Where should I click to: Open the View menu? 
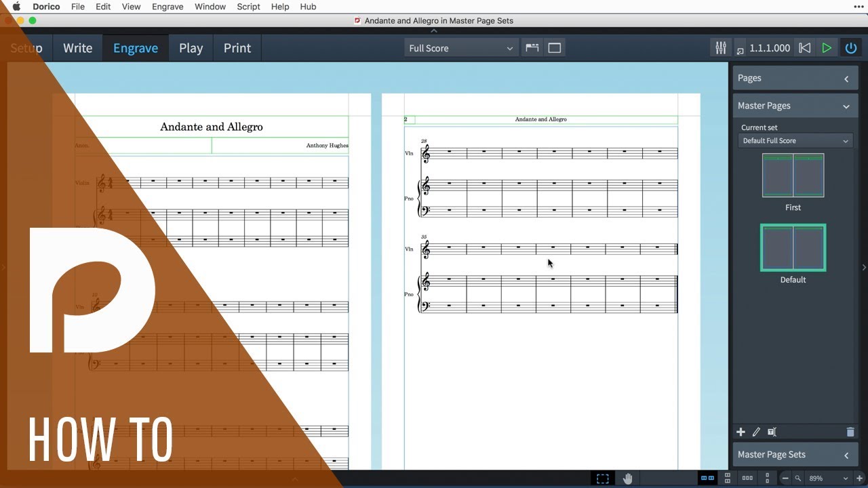point(131,7)
